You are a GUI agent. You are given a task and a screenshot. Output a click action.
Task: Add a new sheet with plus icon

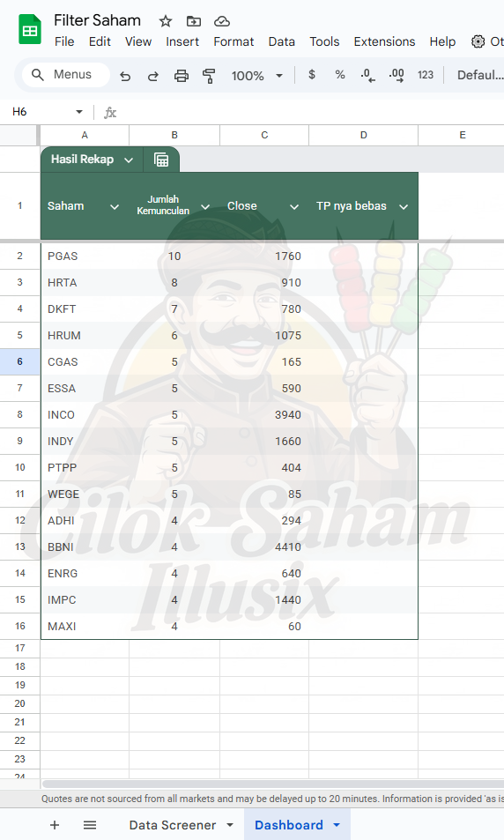[55, 825]
